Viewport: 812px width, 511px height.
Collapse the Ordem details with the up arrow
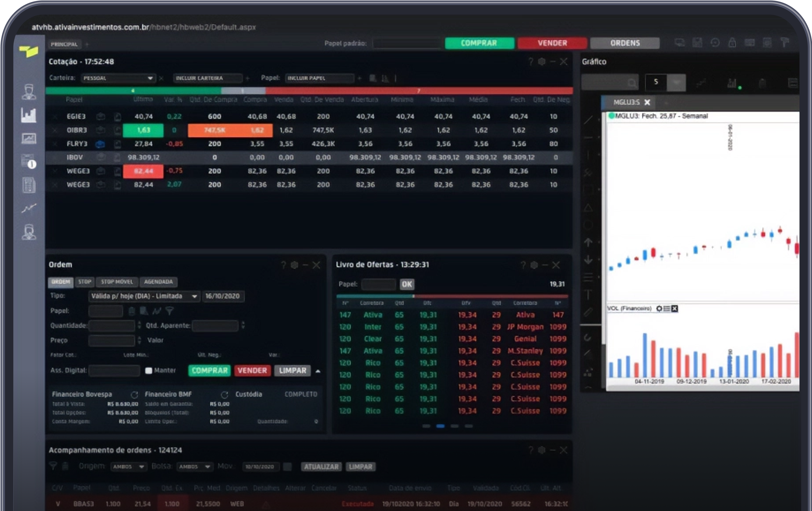[x=318, y=371]
